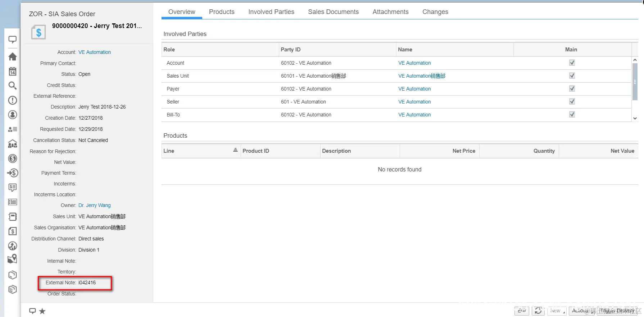The width and height of the screenshot is (644, 317).
Task: Open the dollar speech-bubble icon in sidebar
Action: click(x=13, y=187)
